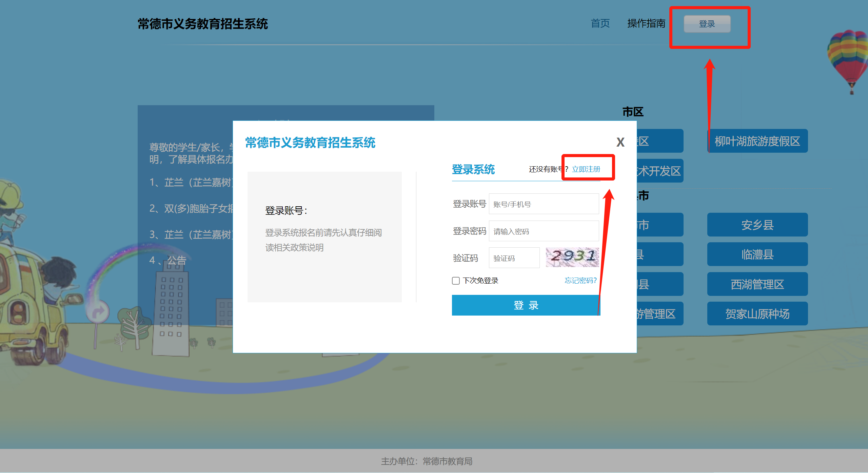Viewport: 868px width, 473px height.
Task: Check the 下次免登录 checkbox
Action: tap(456, 281)
